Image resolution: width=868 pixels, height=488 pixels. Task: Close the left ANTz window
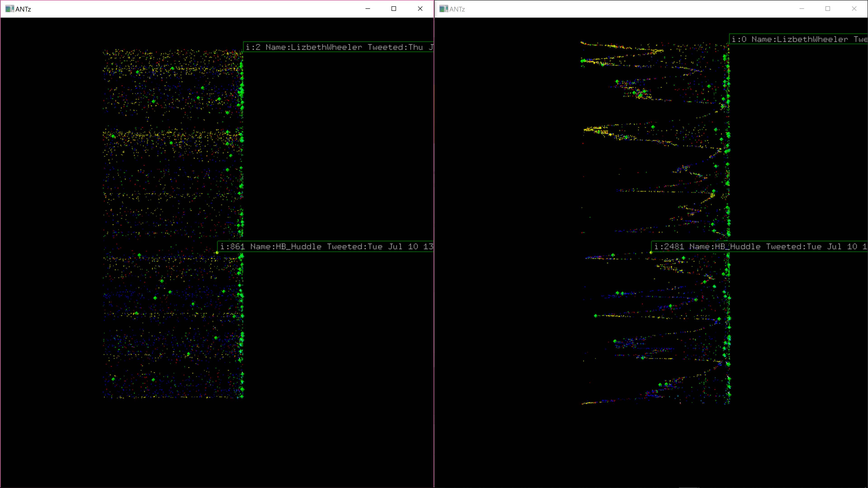click(420, 9)
